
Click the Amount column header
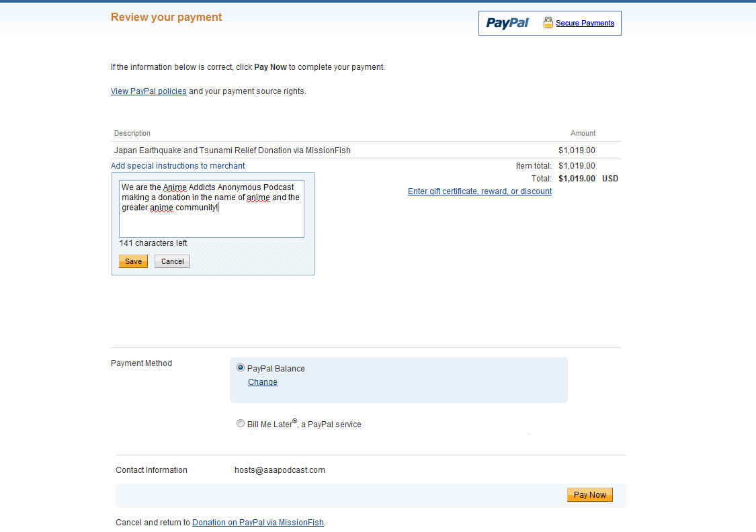tap(583, 133)
